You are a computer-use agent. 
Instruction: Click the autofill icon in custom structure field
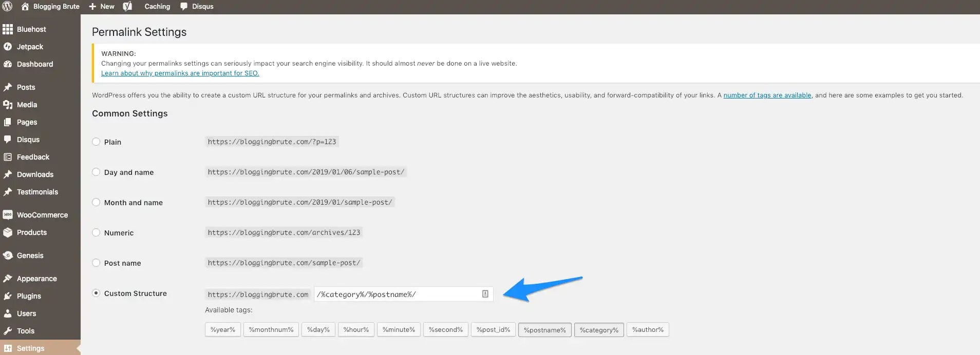pyautogui.click(x=485, y=294)
